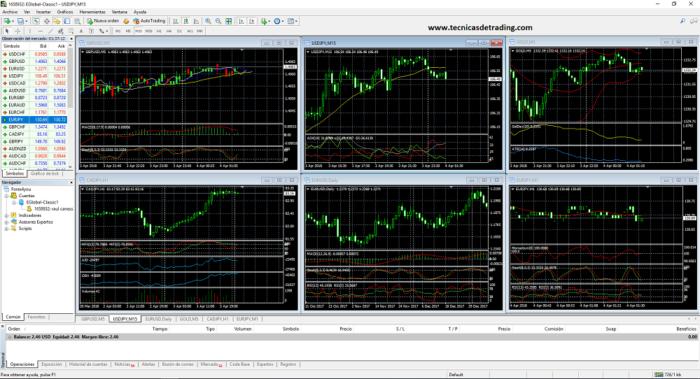This screenshot has width=700, height=379.
Task: Open the Indicators list dropdown arrow
Action: click(x=269, y=21)
